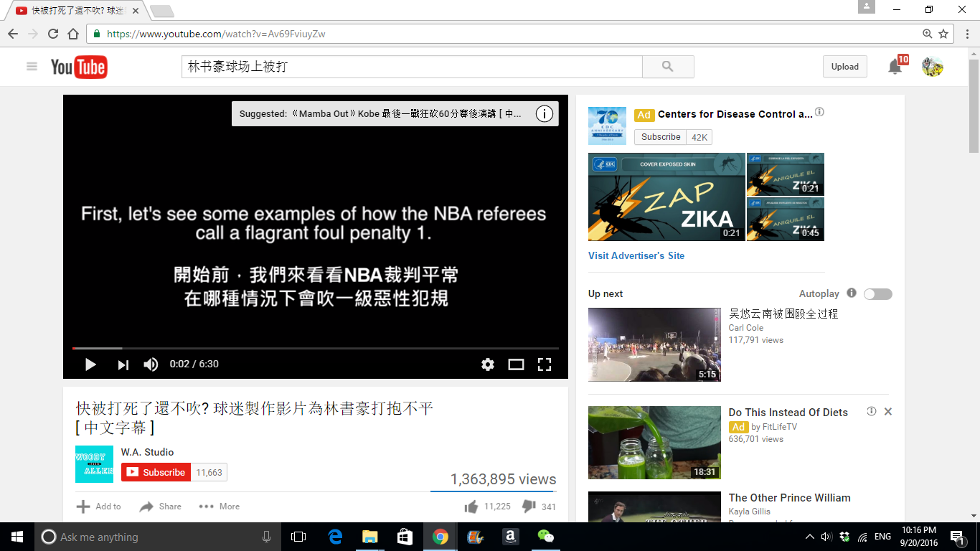Open the Share options

click(161, 507)
